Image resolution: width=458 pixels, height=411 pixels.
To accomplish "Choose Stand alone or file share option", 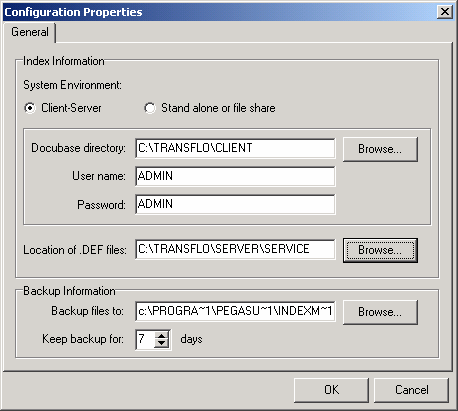I will click(150, 108).
